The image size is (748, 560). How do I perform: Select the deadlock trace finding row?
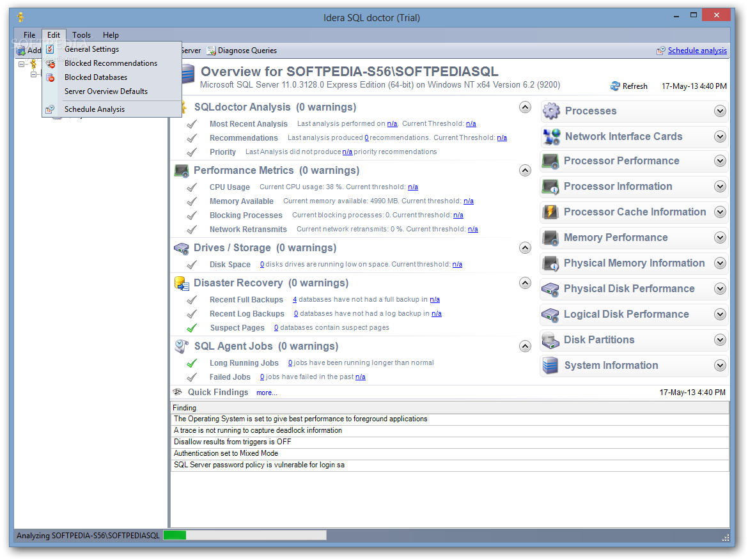[449, 431]
